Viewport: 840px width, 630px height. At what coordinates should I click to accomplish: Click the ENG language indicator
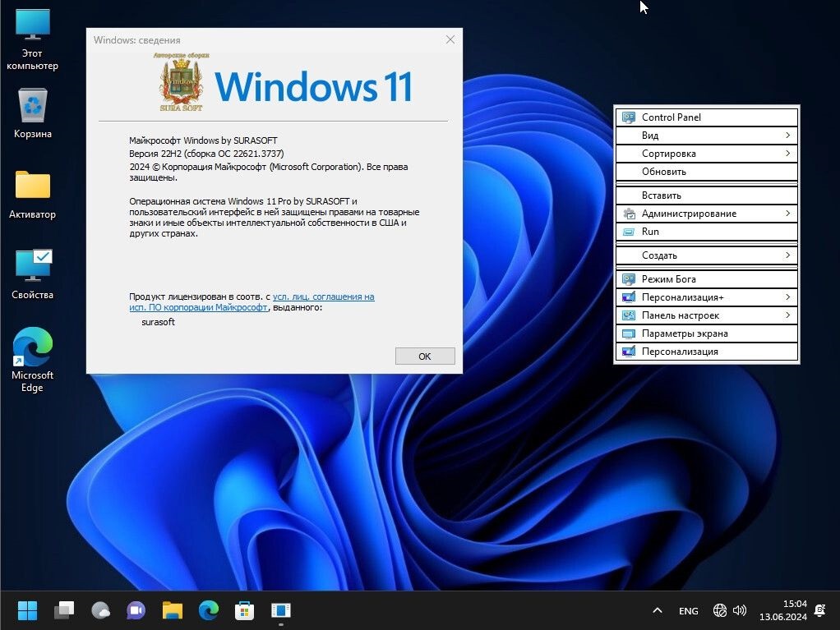(x=689, y=611)
